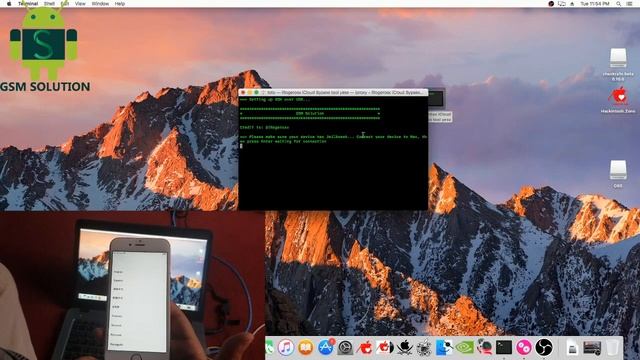640x360 pixels.
Task: Open the pink round Dock app
Action: click(x=524, y=347)
